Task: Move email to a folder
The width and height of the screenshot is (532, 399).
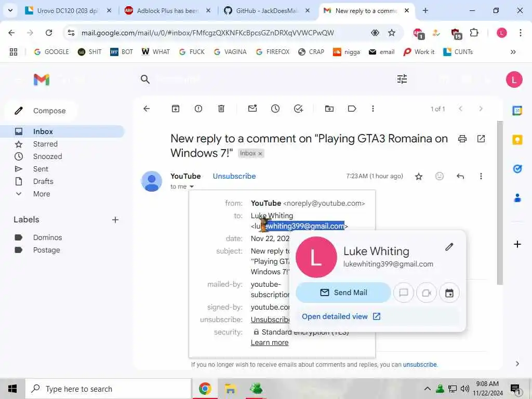Action: 329,109
